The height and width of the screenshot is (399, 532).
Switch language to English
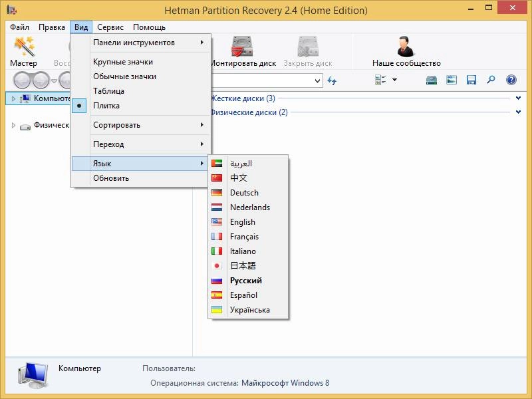coord(248,222)
